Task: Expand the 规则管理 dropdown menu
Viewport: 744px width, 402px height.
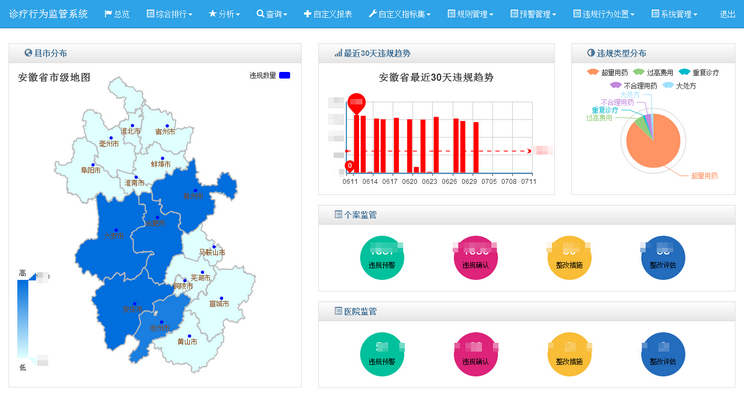Action: click(x=470, y=15)
